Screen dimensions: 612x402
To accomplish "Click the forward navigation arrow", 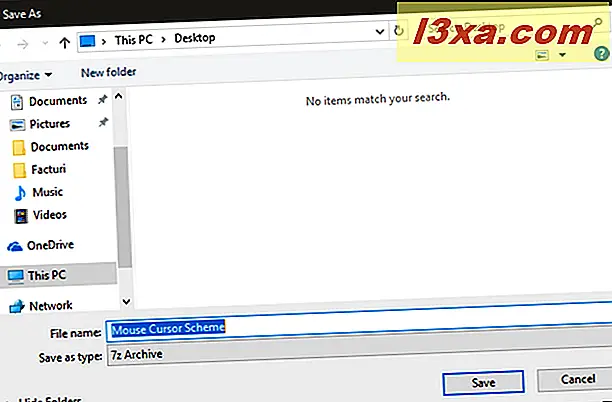I will tap(23, 44).
